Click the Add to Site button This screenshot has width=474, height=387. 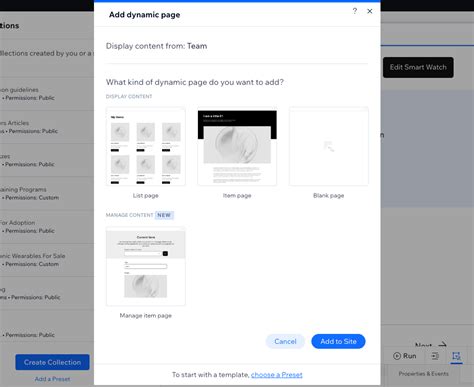pyautogui.click(x=338, y=341)
